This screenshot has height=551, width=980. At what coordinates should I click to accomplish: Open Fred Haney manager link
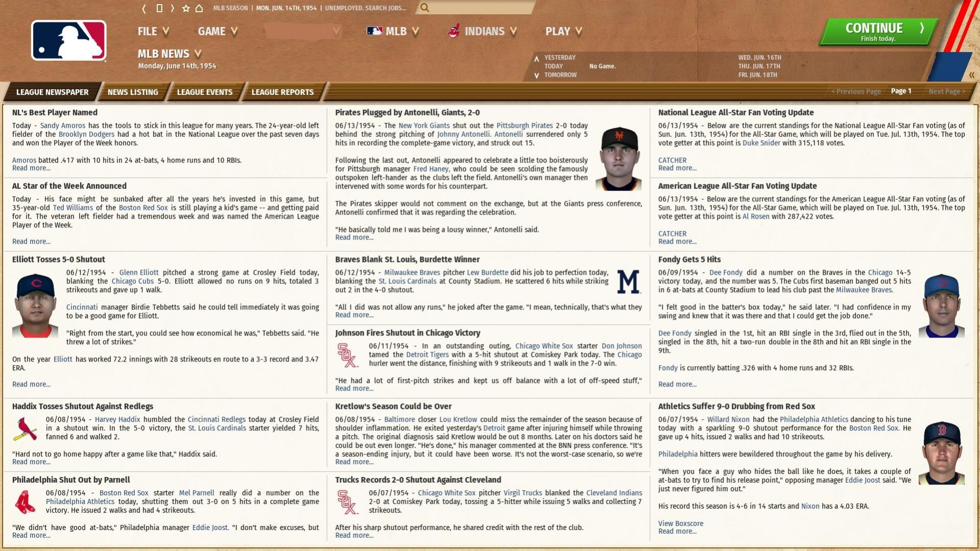(431, 169)
